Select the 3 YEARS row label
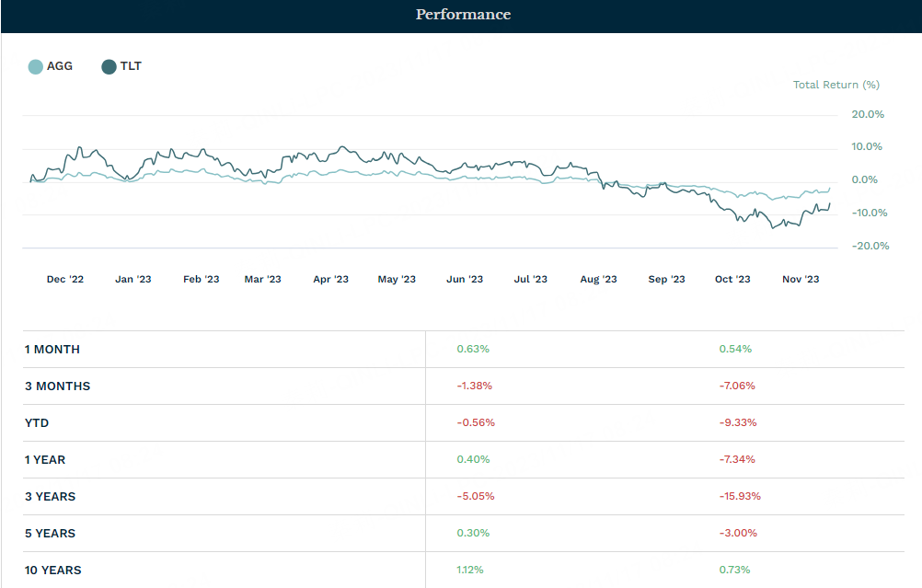This screenshot has height=588, width=922. tap(51, 497)
